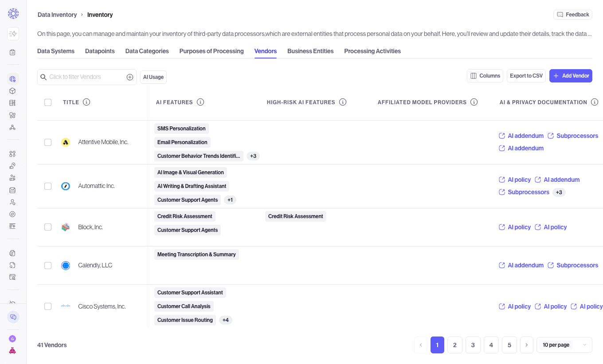Image resolution: width=603 pixels, height=364 pixels.
Task: Check the Attentive Mobile, Inc. row checkbox
Action: [x=48, y=142]
